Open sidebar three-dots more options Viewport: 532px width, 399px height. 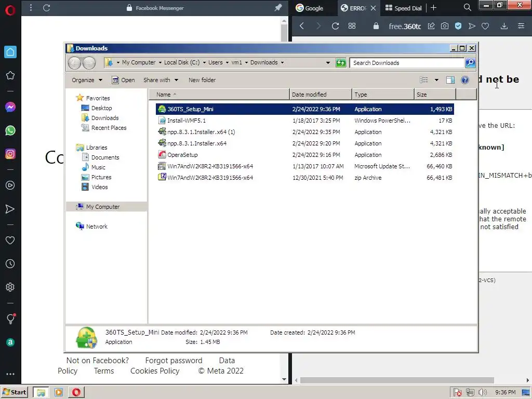[10, 374]
